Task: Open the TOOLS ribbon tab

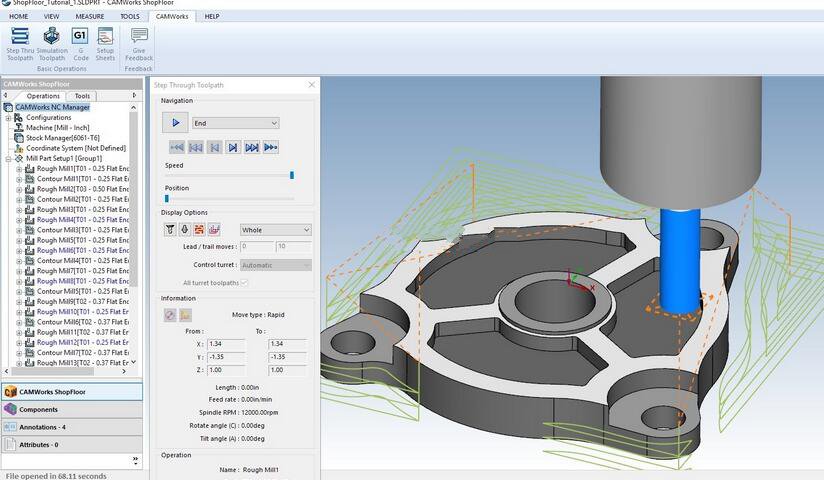Action: pyautogui.click(x=130, y=16)
